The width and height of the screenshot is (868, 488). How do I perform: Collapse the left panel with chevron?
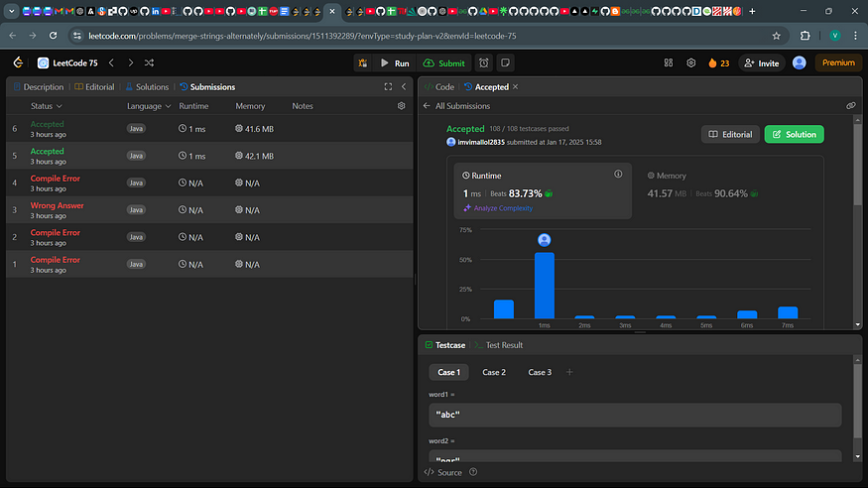click(404, 87)
